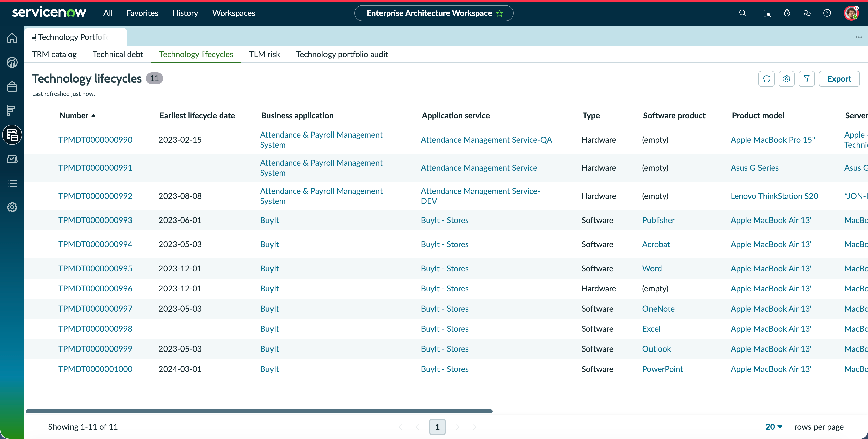Image resolution: width=868 pixels, height=439 pixels.
Task: Click the Export button
Action: (839, 79)
